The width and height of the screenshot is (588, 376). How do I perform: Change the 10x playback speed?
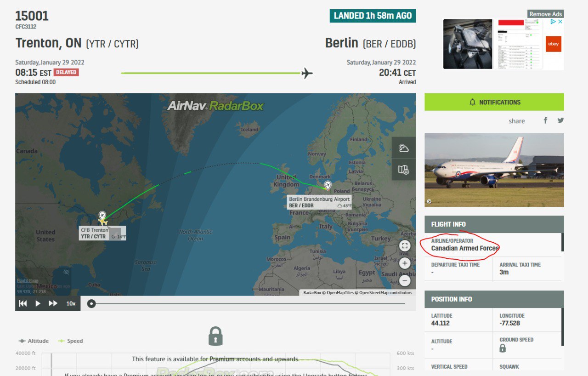click(x=71, y=303)
